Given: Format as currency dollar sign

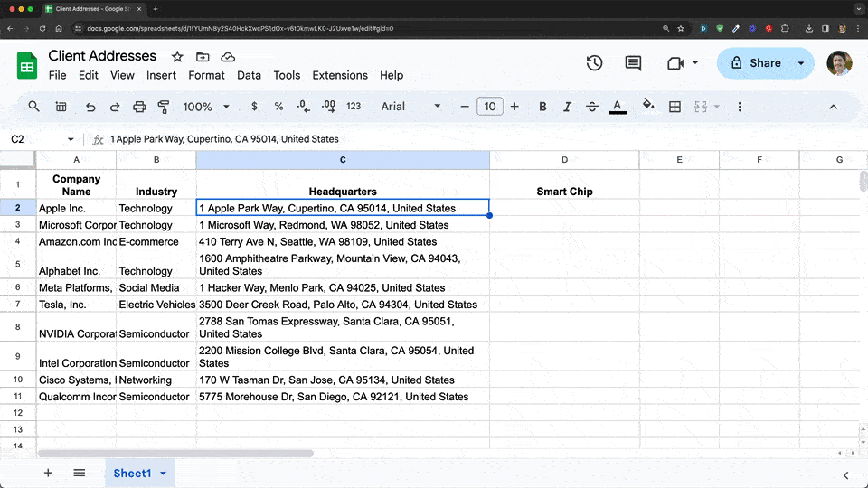Looking at the screenshot, I should coord(254,107).
